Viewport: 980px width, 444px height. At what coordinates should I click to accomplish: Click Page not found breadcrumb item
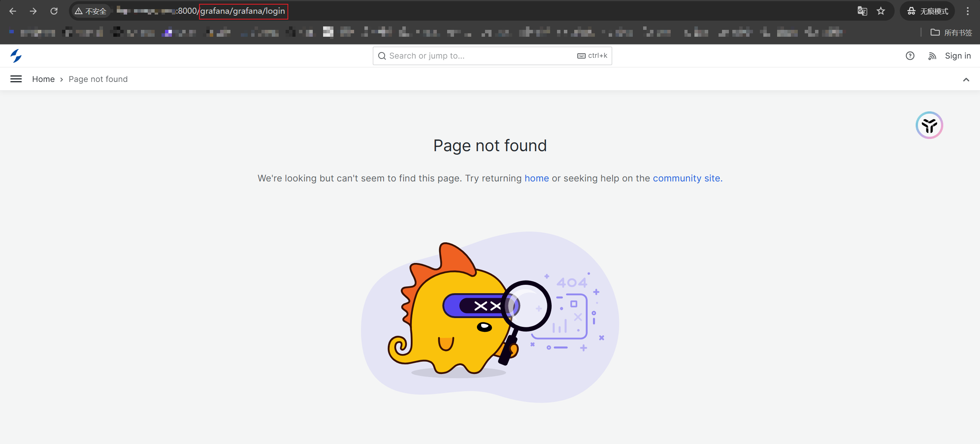click(98, 79)
